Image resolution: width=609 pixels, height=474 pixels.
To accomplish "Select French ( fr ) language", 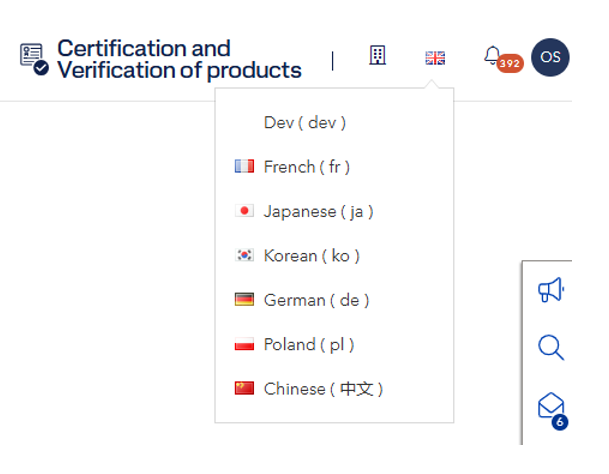I will click(x=307, y=167).
